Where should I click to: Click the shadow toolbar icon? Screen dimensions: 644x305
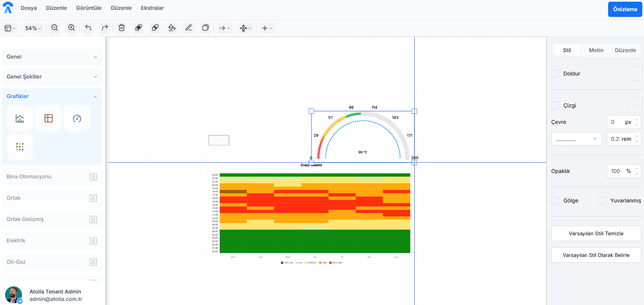pyautogui.click(x=206, y=28)
